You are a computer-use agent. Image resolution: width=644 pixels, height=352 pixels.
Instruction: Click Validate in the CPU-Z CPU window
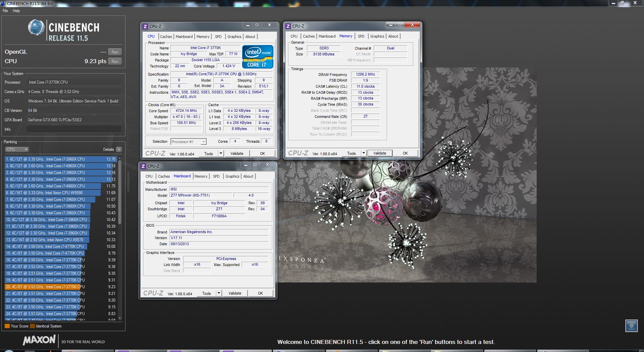237,153
